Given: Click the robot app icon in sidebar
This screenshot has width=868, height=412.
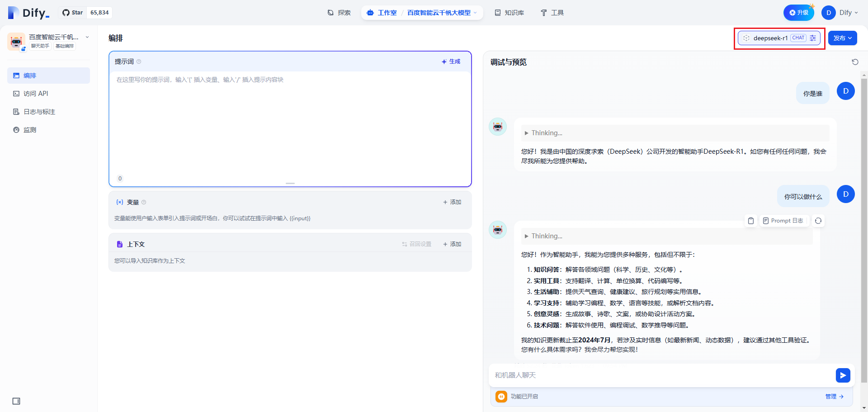Looking at the screenshot, I should [x=16, y=42].
